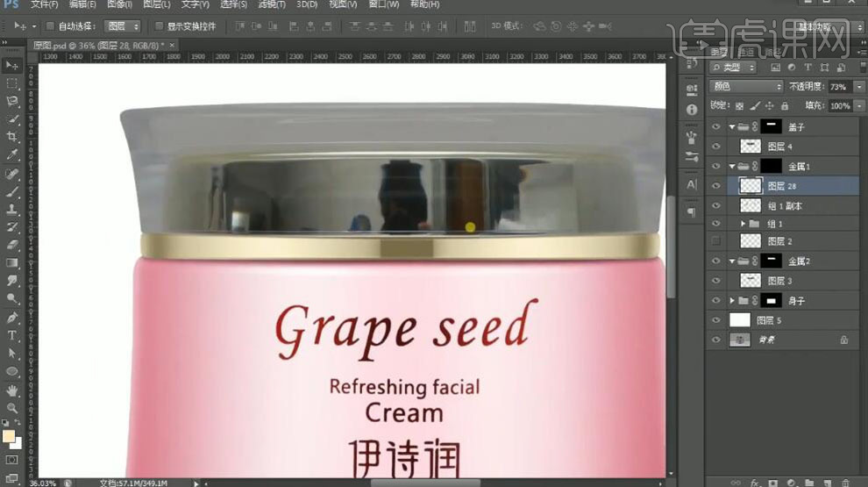Image resolution: width=868 pixels, height=487 pixels.
Task: Select the Crop tool
Action: tap(11, 137)
